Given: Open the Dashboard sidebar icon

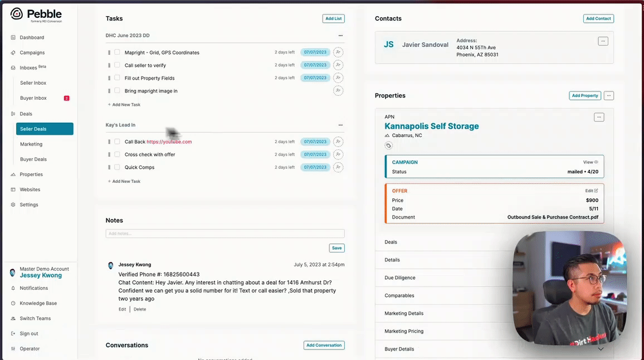Looking at the screenshot, I should pyautogui.click(x=13, y=37).
